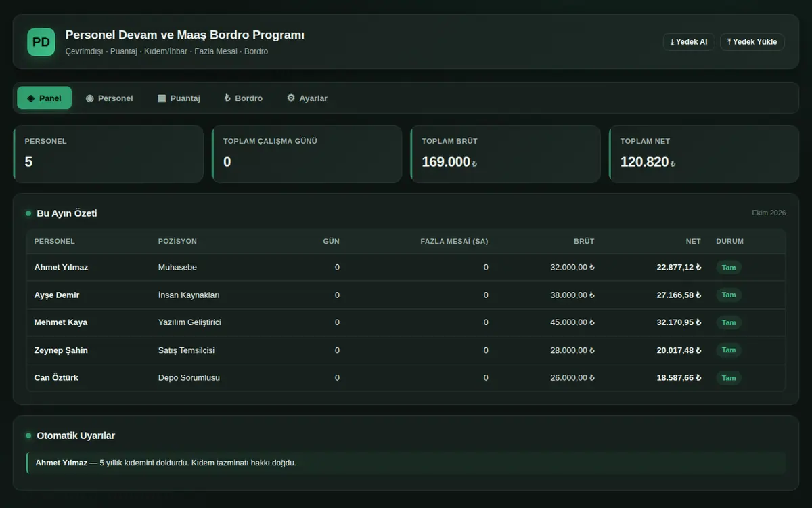This screenshot has height=508, width=812.
Task: Click the green dot beside Otomatik Uyarılar
Action: [x=28, y=436]
